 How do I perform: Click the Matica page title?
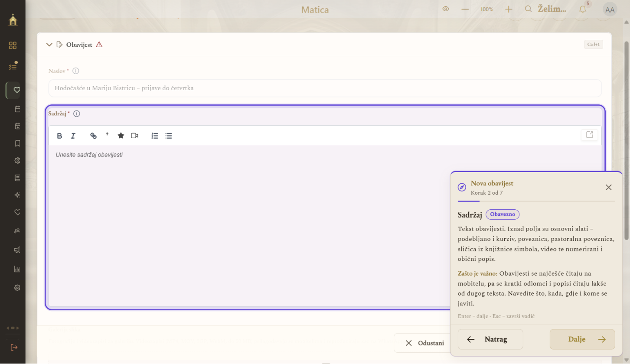coord(315,10)
